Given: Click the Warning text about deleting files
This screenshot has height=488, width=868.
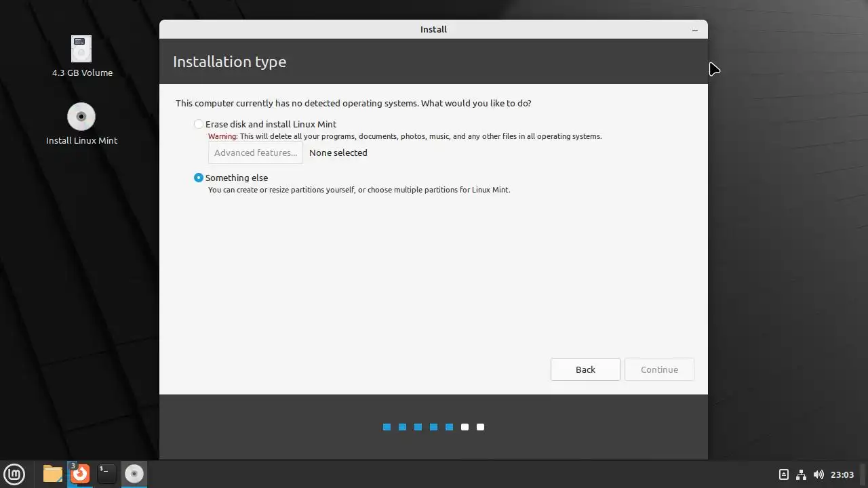Looking at the screenshot, I should point(405,136).
